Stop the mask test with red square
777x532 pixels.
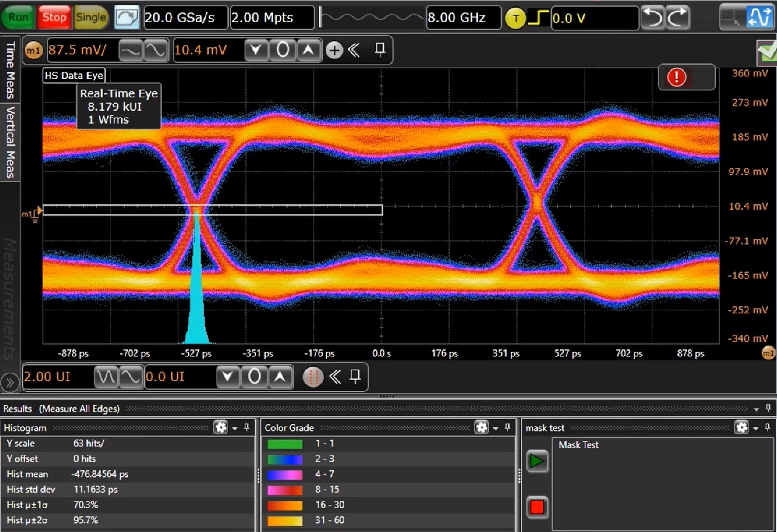point(537,507)
